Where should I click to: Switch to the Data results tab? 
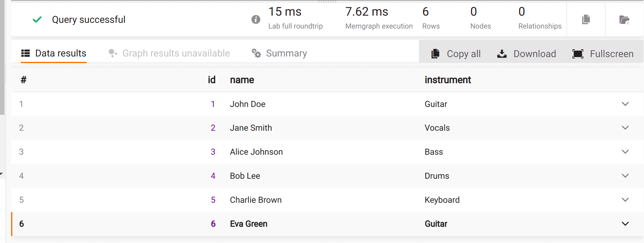[x=54, y=53]
